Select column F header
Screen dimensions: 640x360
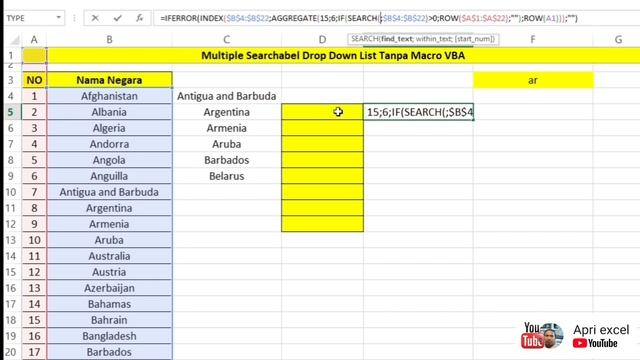point(533,40)
